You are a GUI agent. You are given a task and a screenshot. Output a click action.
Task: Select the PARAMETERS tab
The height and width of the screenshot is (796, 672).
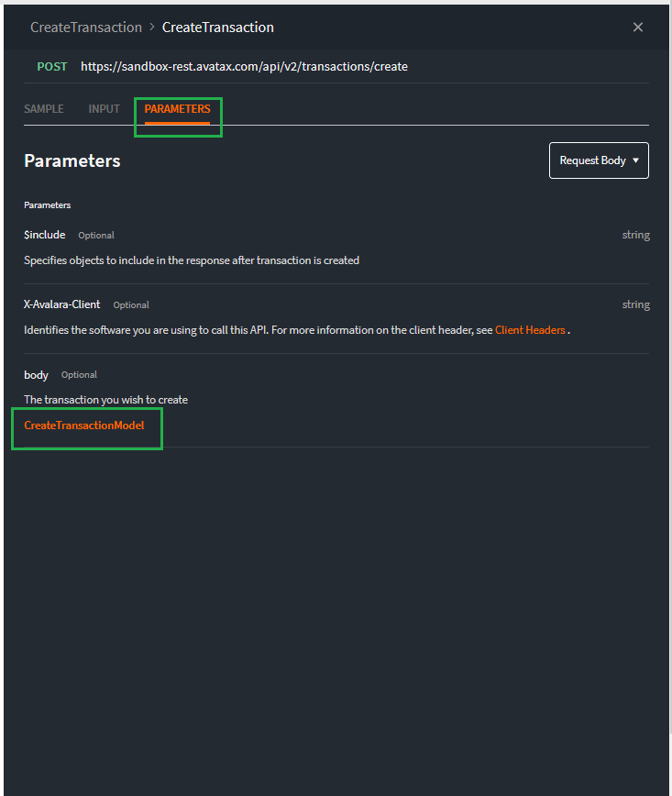(177, 109)
